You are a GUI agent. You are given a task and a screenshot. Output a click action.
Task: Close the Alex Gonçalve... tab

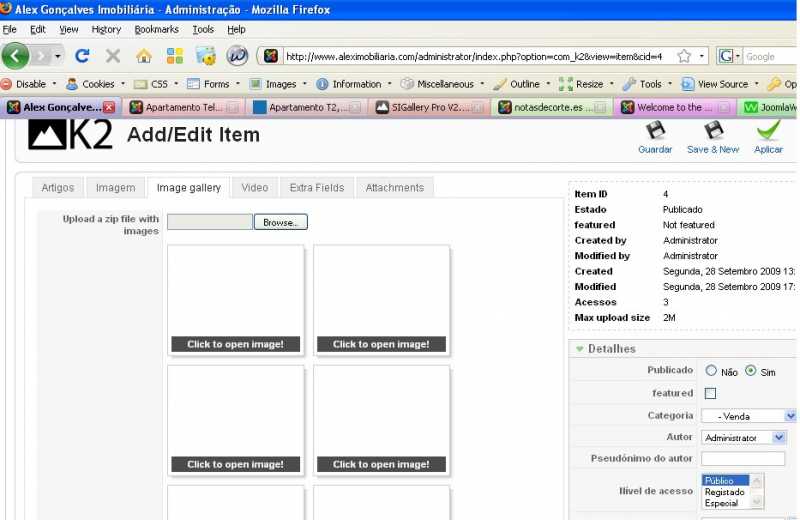(x=109, y=107)
